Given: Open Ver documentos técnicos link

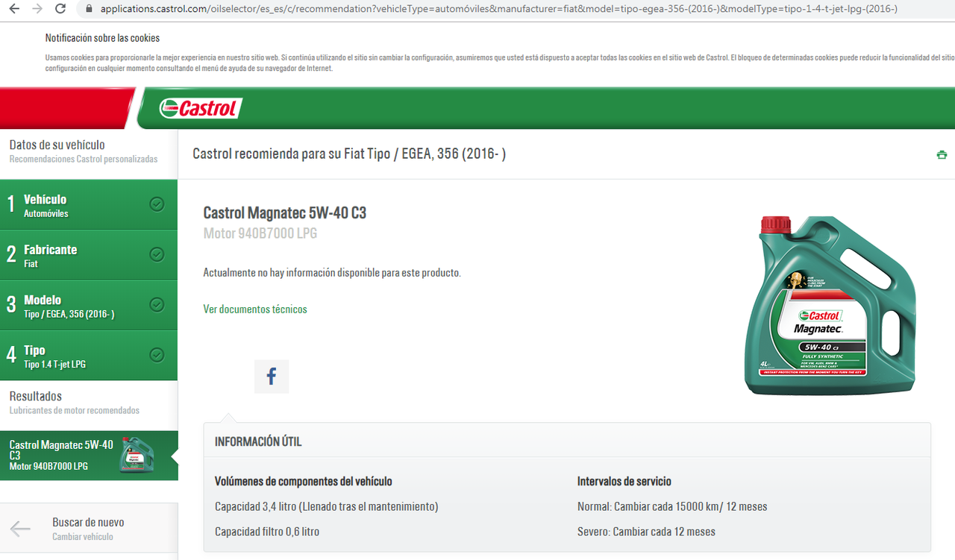Looking at the screenshot, I should [255, 309].
